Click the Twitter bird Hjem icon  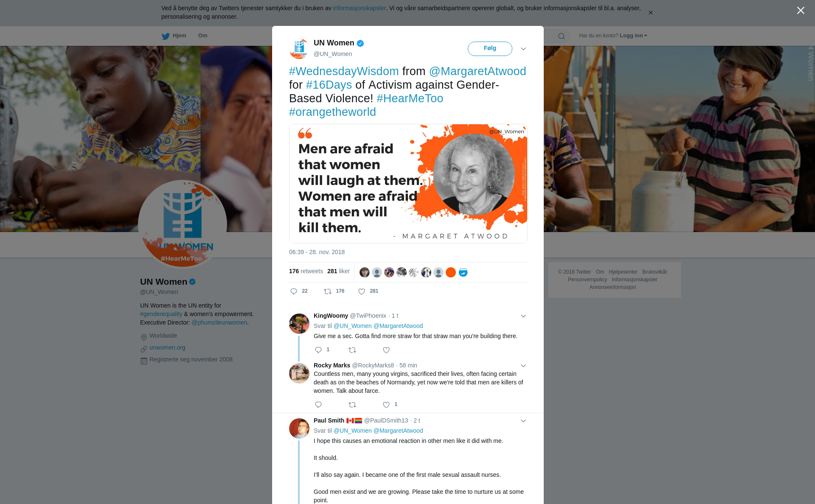click(166, 36)
